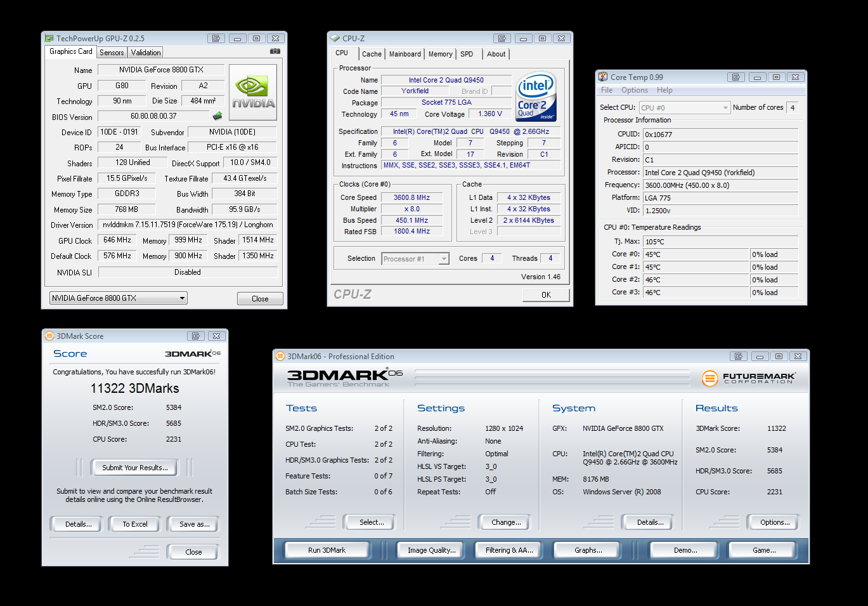This screenshot has height=606, width=868.
Task: Click the Intel Core 2 Quad logo in CPU-Z
Action: pyautogui.click(x=536, y=96)
